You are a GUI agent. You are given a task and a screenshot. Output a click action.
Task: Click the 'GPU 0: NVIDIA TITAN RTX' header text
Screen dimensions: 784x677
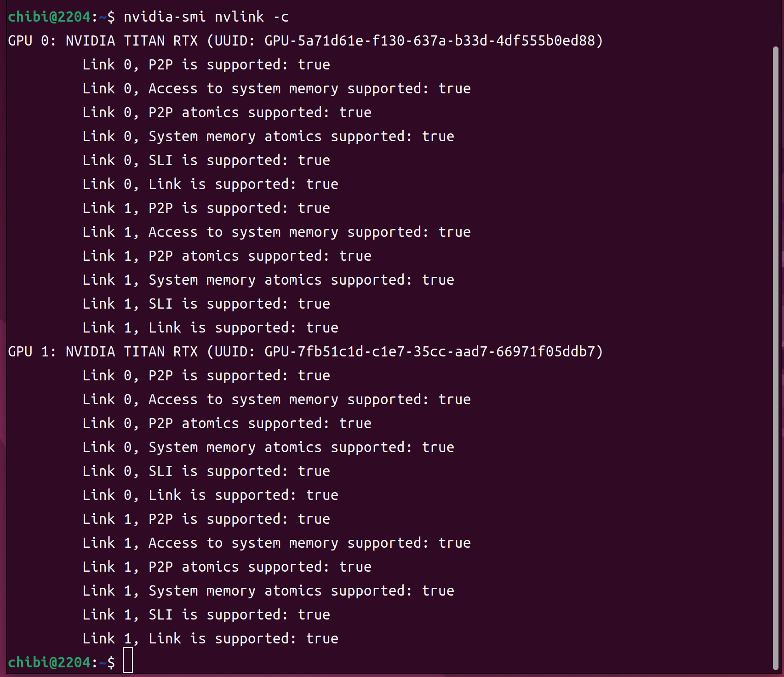pos(103,41)
